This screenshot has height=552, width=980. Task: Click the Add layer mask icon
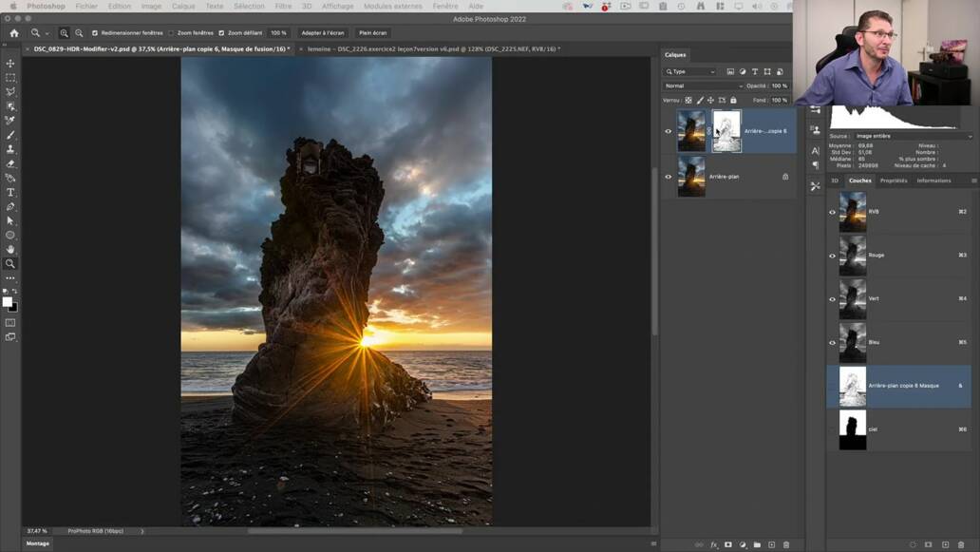728,542
